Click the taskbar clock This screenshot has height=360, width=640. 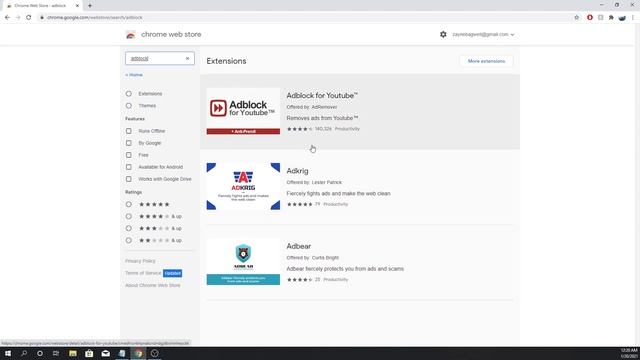(629, 353)
